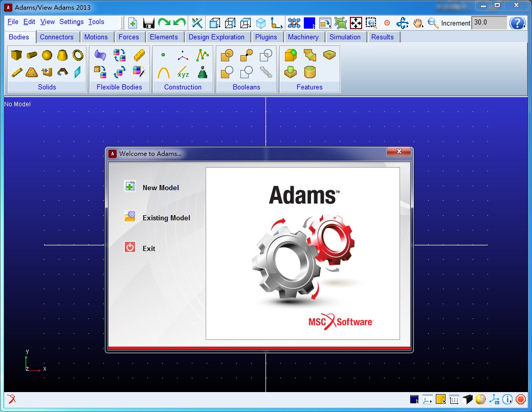Screen dimensions: 532x412
Task: Select the link solid tool
Action: click(x=16, y=72)
